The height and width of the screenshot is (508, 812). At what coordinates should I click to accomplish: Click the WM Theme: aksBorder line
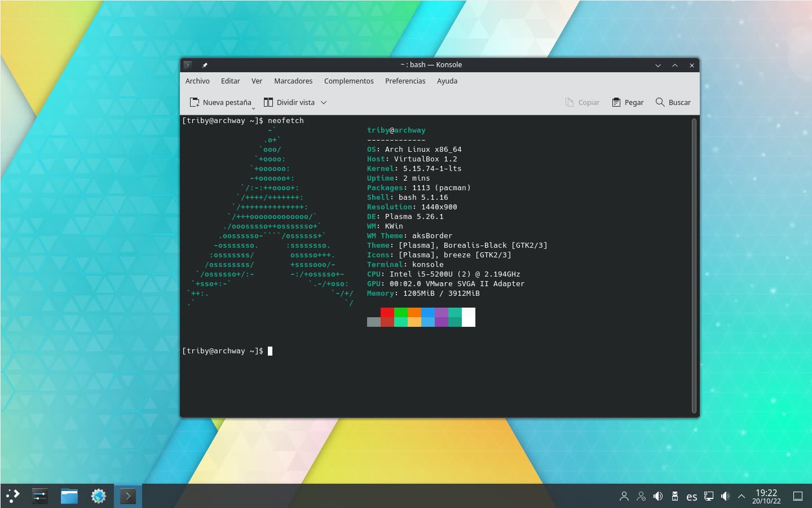point(410,236)
